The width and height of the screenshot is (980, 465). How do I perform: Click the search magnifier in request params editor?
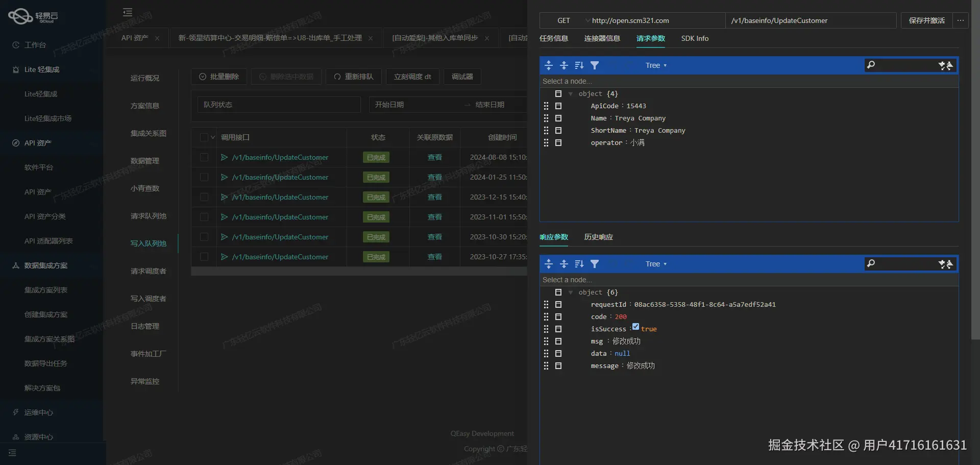tap(871, 65)
